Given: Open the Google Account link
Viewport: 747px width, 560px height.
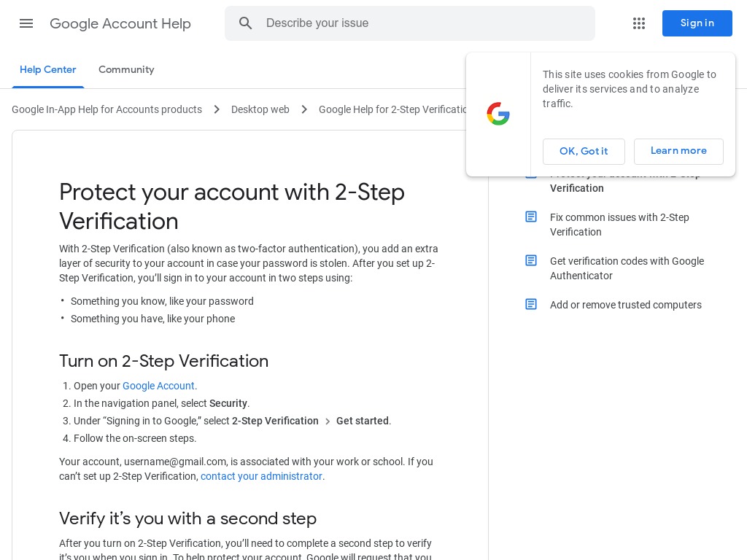Looking at the screenshot, I should click(158, 386).
